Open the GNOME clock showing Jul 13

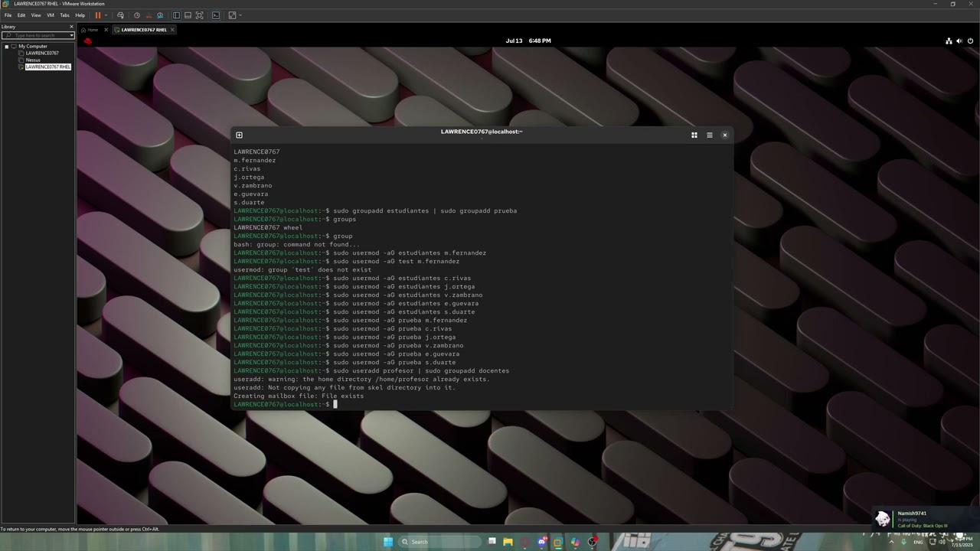click(528, 41)
